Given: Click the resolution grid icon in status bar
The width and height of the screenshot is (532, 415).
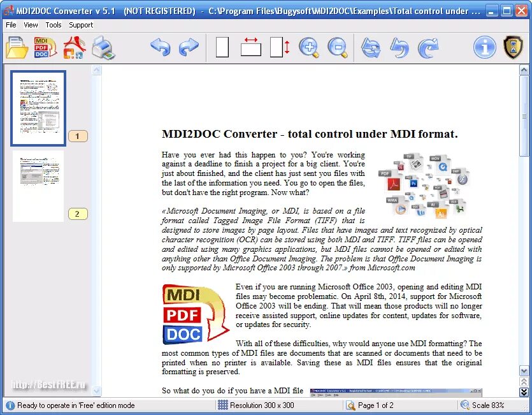Looking at the screenshot, I should [222, 405].
